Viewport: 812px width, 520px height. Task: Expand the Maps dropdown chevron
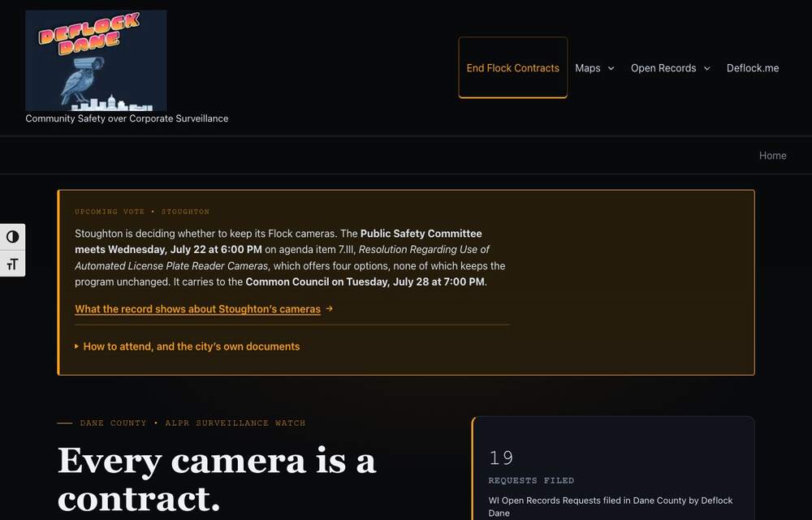point(611,68)
